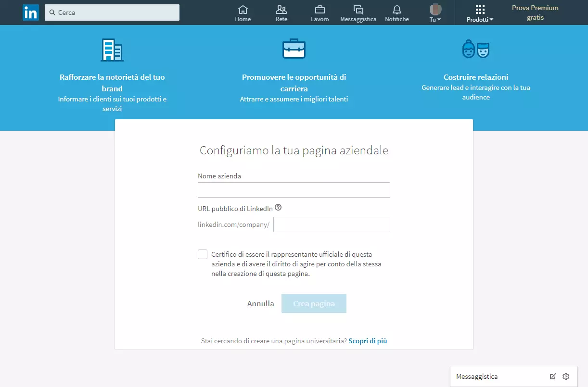Open Lavoro briefcase icon in navbar

[x=320, y=10]
